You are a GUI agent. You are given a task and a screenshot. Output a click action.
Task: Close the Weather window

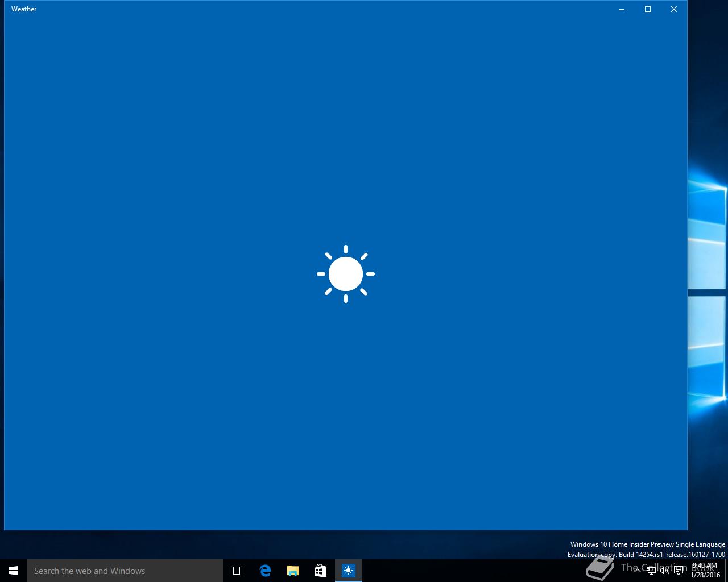[674, 9]
